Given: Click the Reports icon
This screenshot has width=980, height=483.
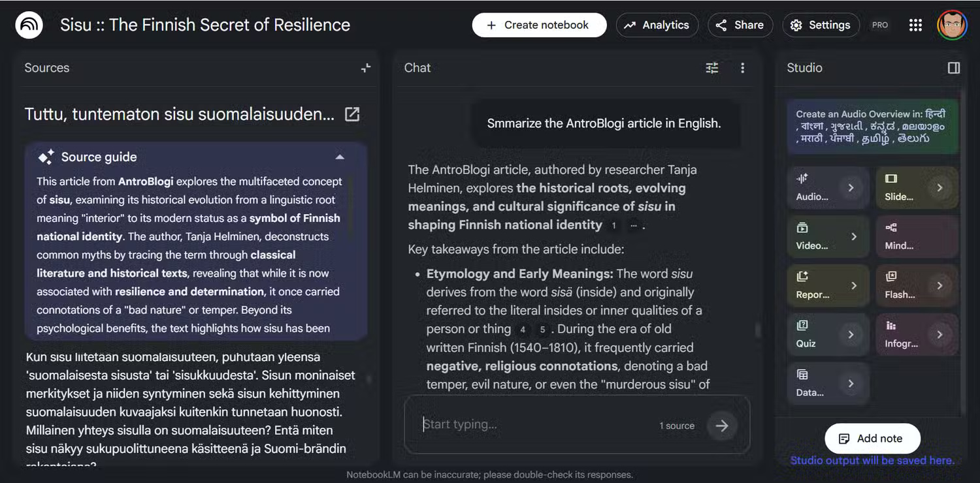Looking at the screenshot, I should click(x=802, y=277).
